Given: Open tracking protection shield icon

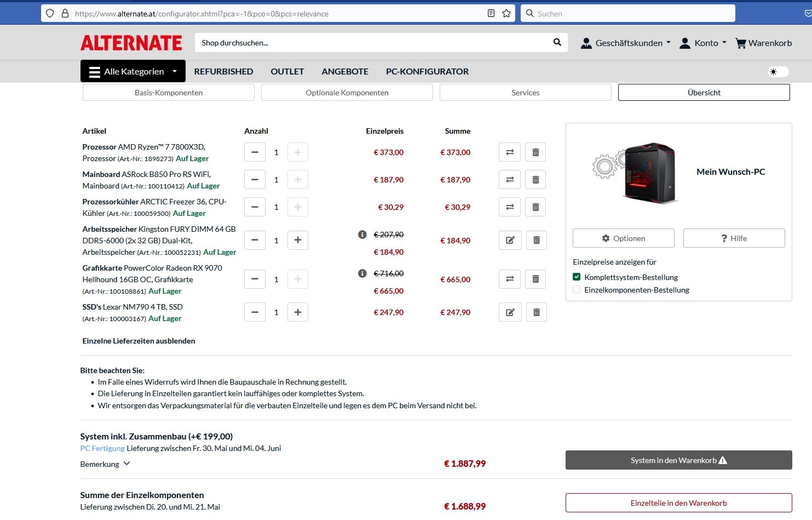Looking at the screenshot, I should [50, 13].
